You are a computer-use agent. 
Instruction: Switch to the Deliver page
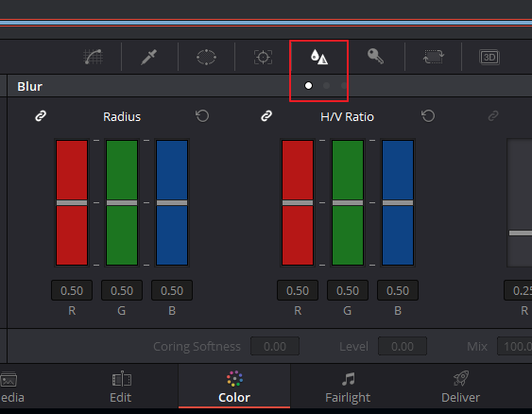[461, 387]
